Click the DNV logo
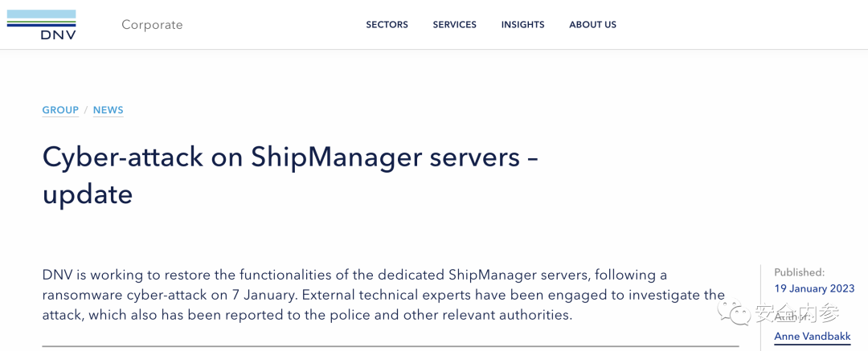Screen dimensions: 868x351 coord(41,24)
